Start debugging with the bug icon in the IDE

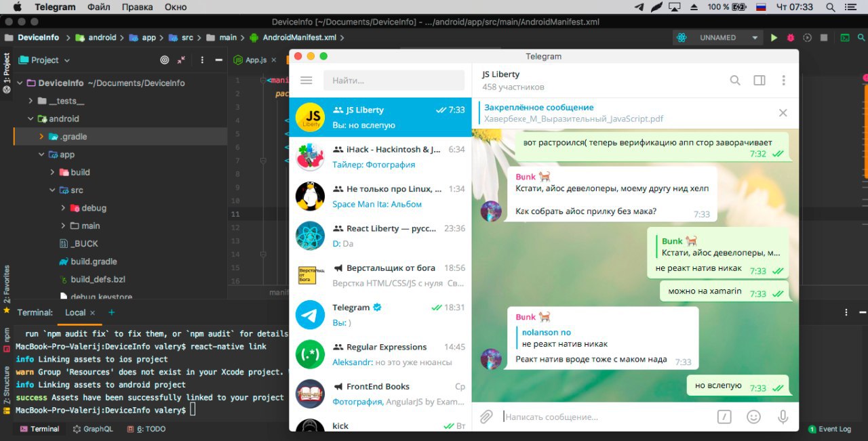point(791,38)
